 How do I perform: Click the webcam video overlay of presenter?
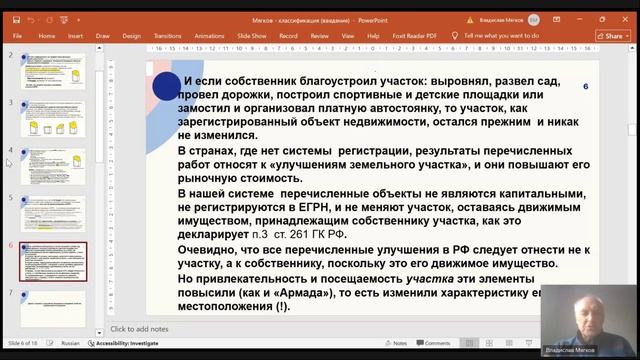point(588,320)
